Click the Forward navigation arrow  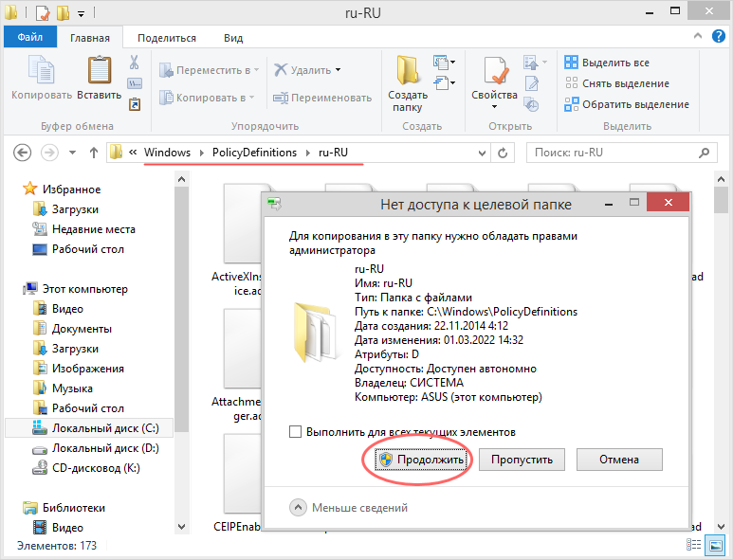pyautogui.click(x=49, y=153)
